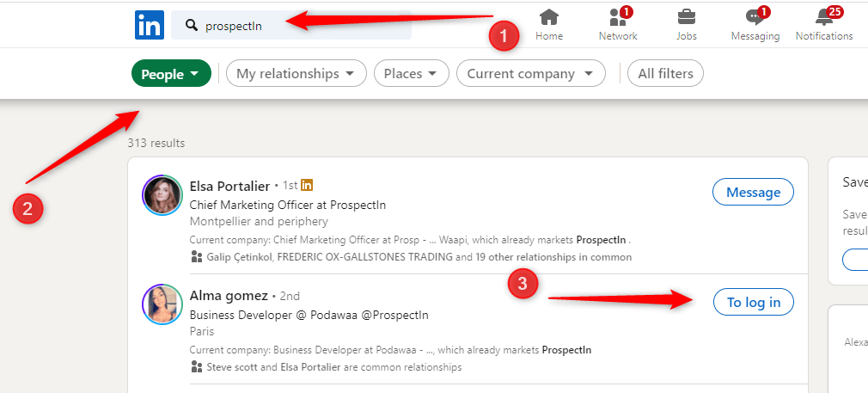The image size is (868, 393).
Task: Click the Notifications 25 badge
Action: (x=834, y=11)
